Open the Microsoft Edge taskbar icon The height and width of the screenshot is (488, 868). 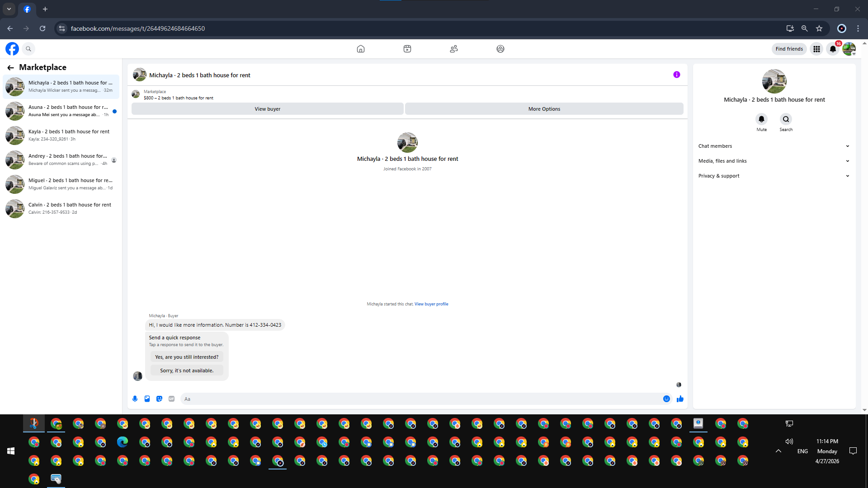[123, 442]
